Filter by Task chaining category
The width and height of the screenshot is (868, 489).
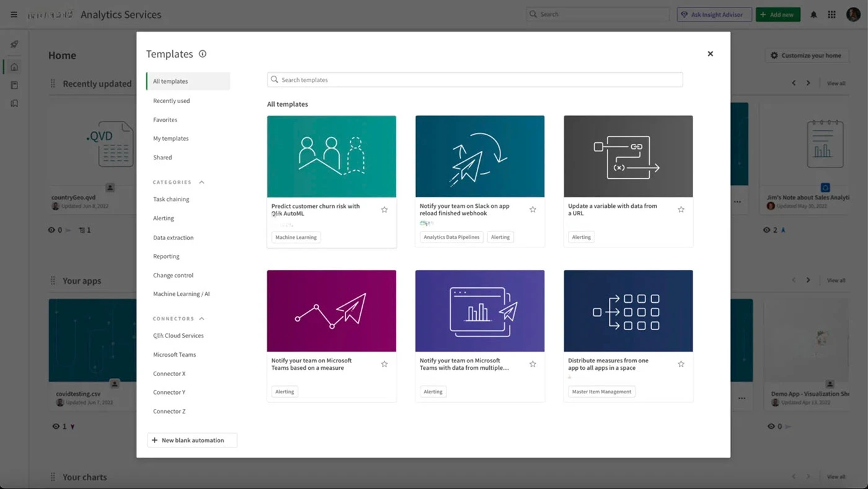tap(171, 199)
